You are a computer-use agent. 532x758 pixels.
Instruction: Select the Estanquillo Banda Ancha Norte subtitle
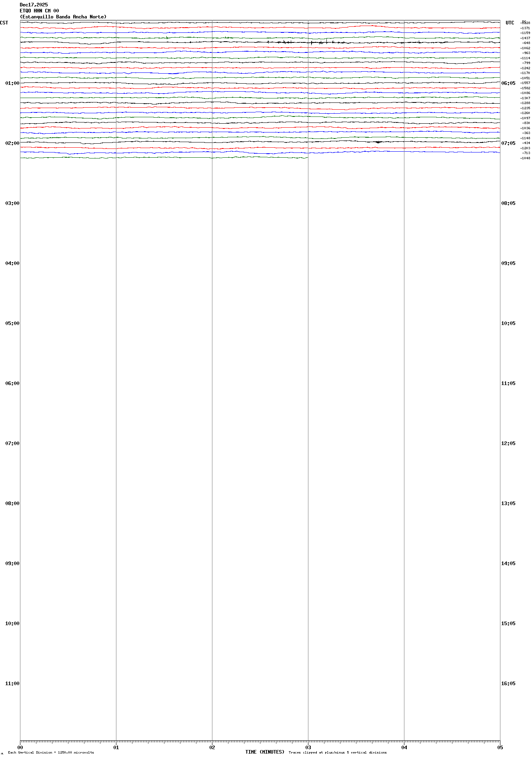pos(63,17)
